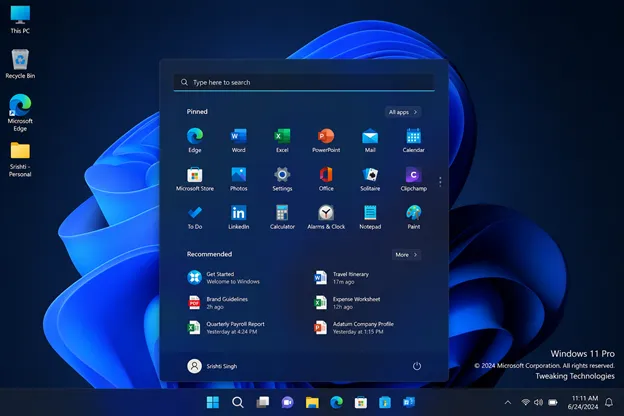This screenshot has height=416, width=624.
Task: Open the LinkedIn pinned app
Action: tap(238, 217)
